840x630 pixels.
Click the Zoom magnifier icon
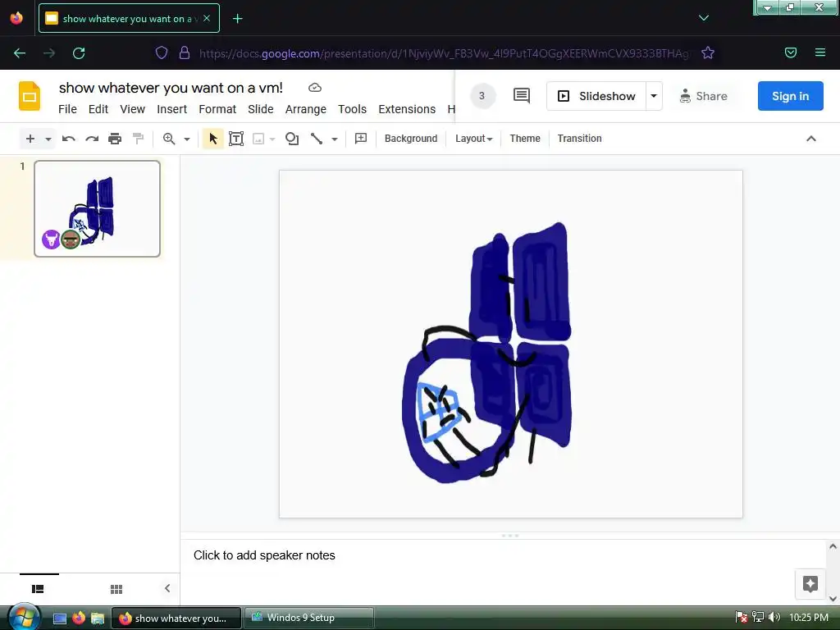point(169,139)
